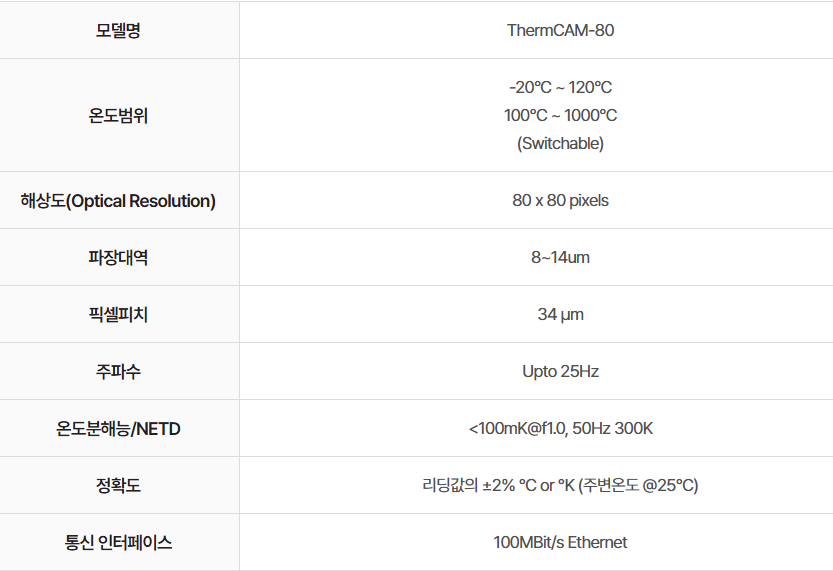
Task: Select the 100MBit/s Ethernet value
Action: 560,543
